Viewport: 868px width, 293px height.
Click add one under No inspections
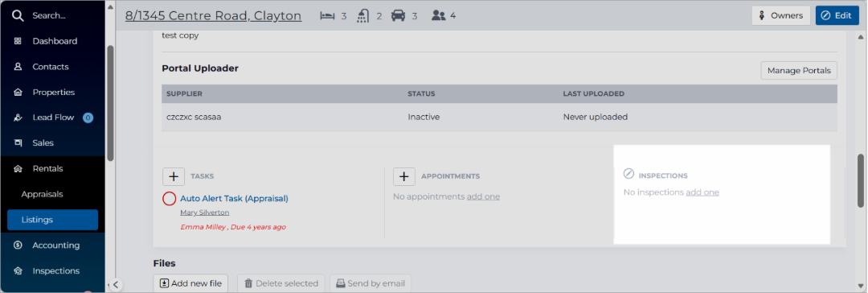(702, 192)
